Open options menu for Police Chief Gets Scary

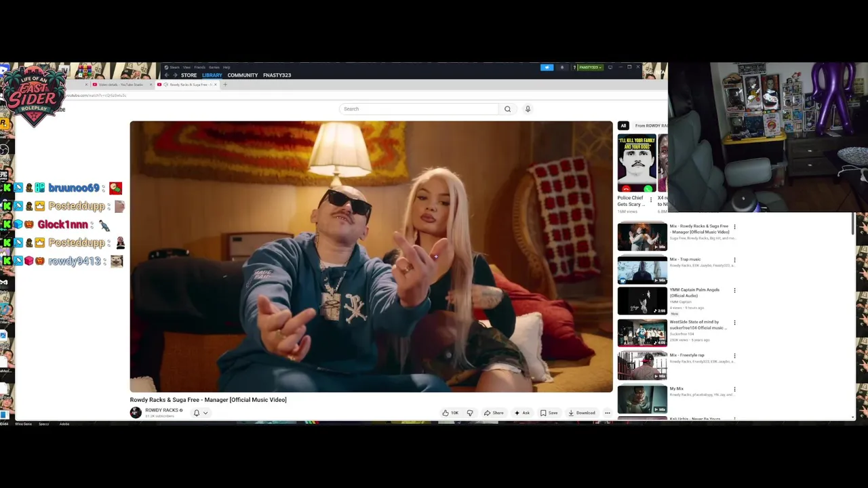point(651,200)
